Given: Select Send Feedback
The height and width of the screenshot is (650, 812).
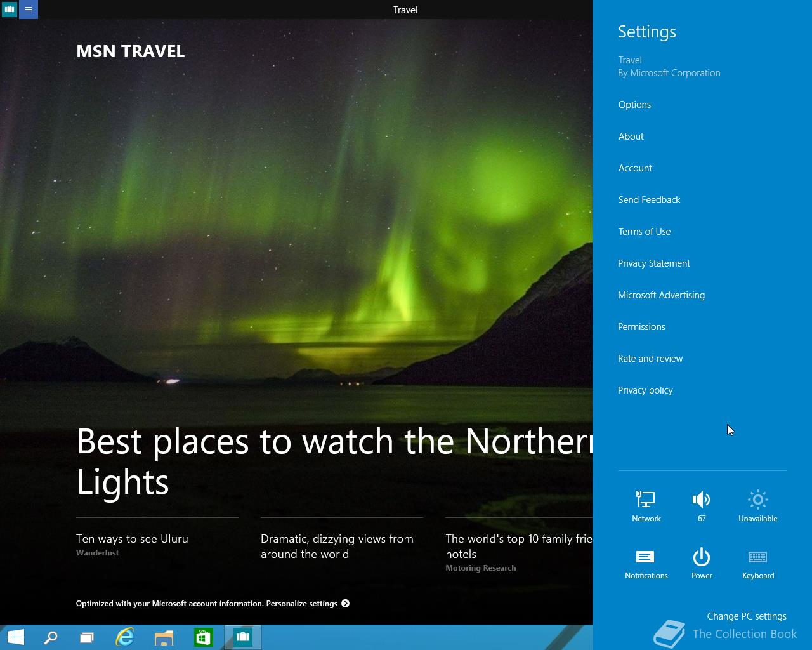Looking at the screenshot, I should click(649, 200).
